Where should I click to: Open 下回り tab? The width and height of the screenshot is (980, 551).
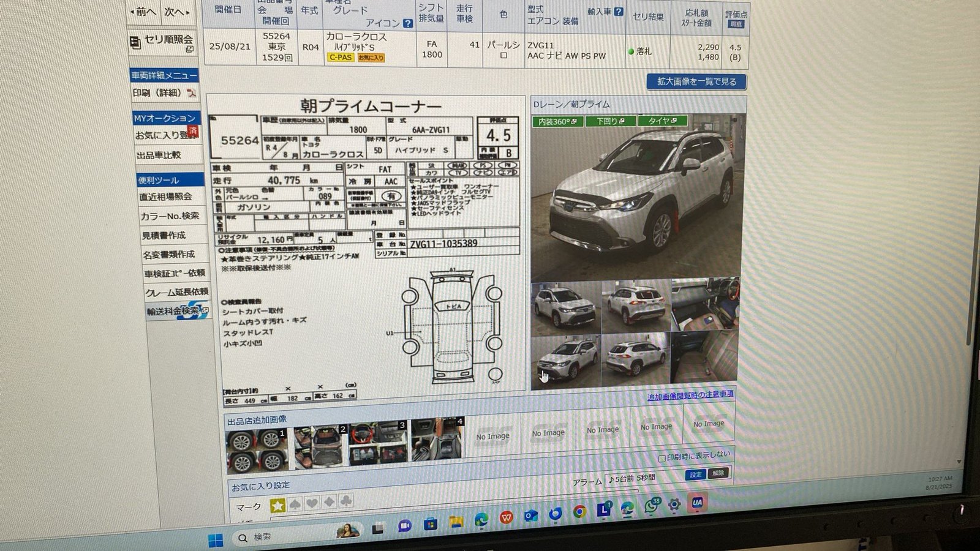[x=610, y=121]
